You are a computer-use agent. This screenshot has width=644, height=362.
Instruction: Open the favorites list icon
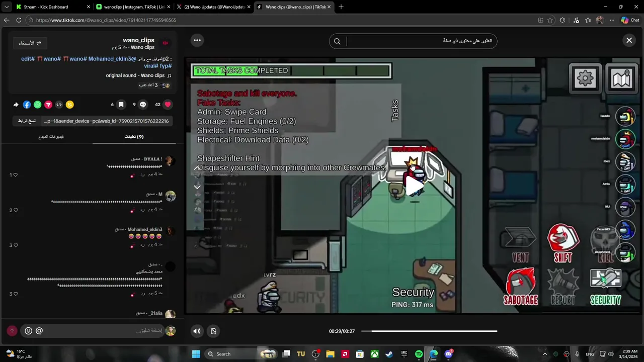coord(588,20)
